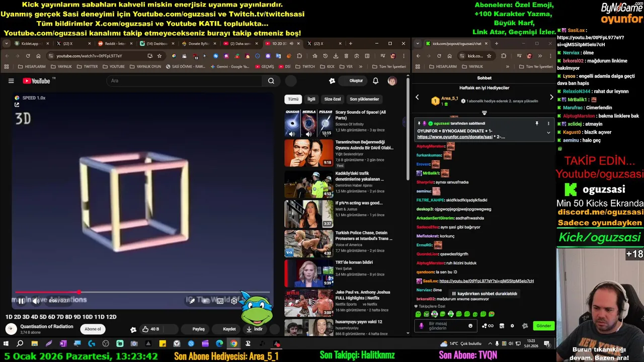Focus the Bir mesaj gönderin input

(x=447, y=326)
